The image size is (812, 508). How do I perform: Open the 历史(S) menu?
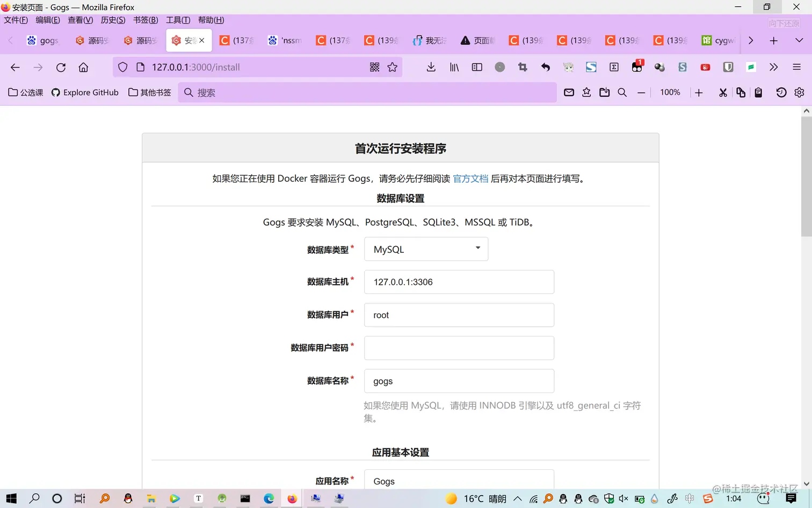click(x=113, y=20)
